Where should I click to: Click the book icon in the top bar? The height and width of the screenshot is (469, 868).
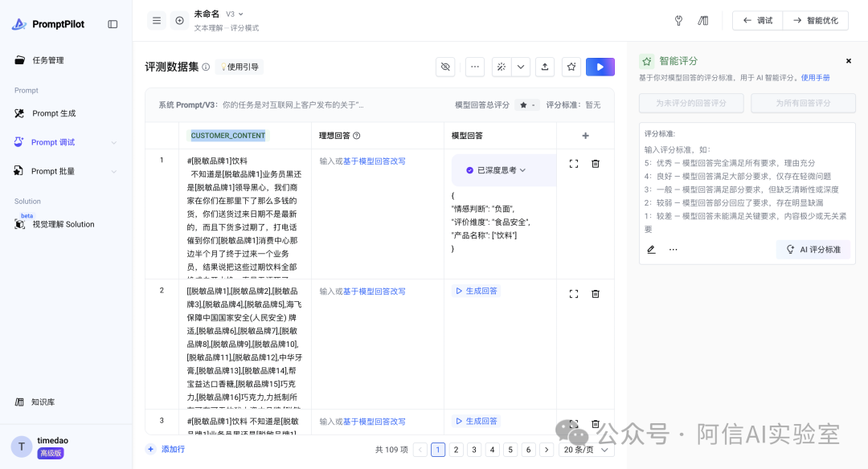[703, 20]
